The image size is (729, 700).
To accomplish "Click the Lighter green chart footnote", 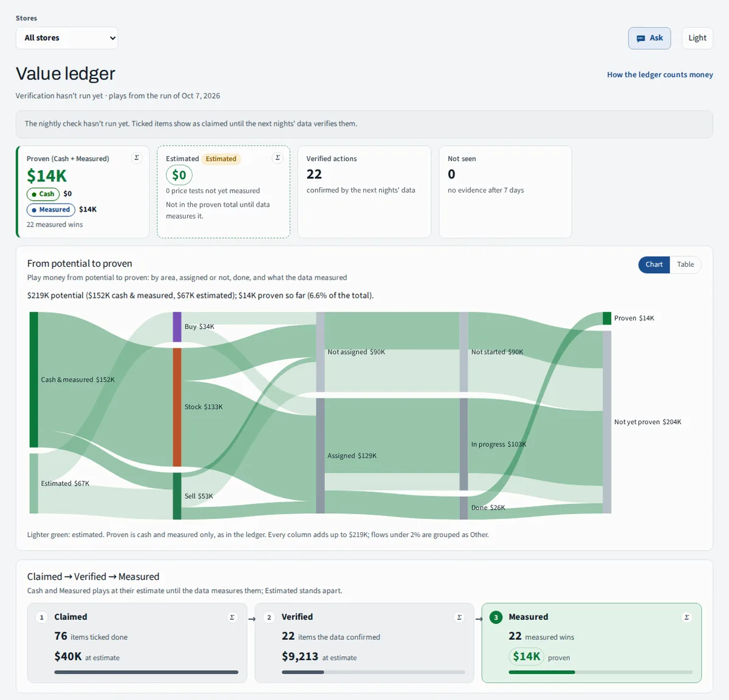I will [258, 535].
